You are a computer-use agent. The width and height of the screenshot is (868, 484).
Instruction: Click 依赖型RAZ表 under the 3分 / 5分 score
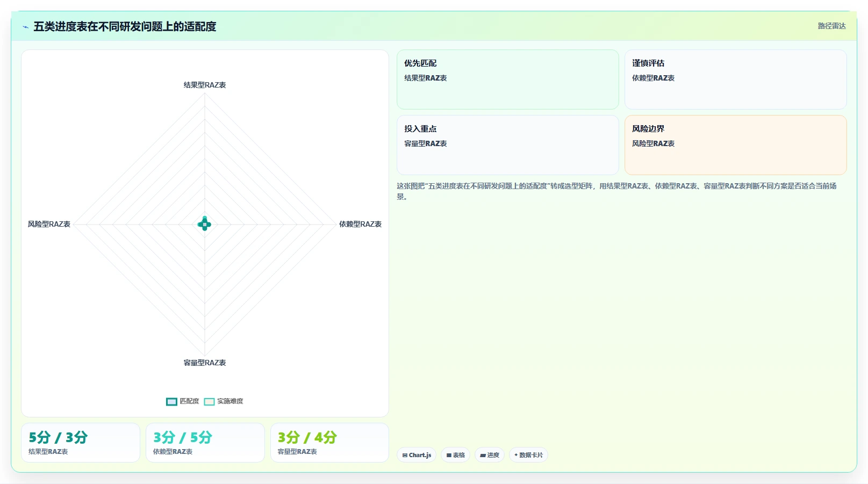173,452
